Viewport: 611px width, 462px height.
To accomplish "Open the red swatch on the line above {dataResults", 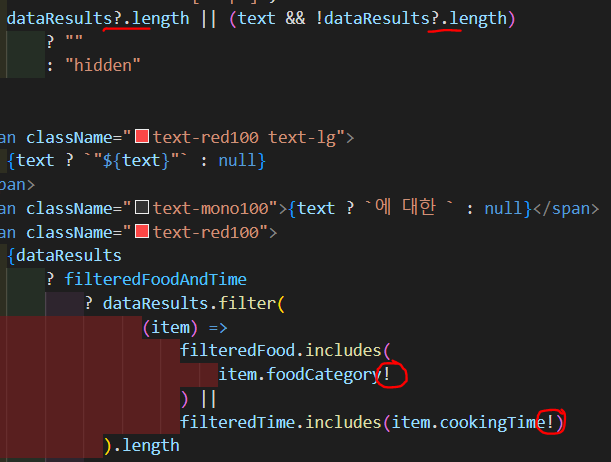I will [x=141, y=231].
